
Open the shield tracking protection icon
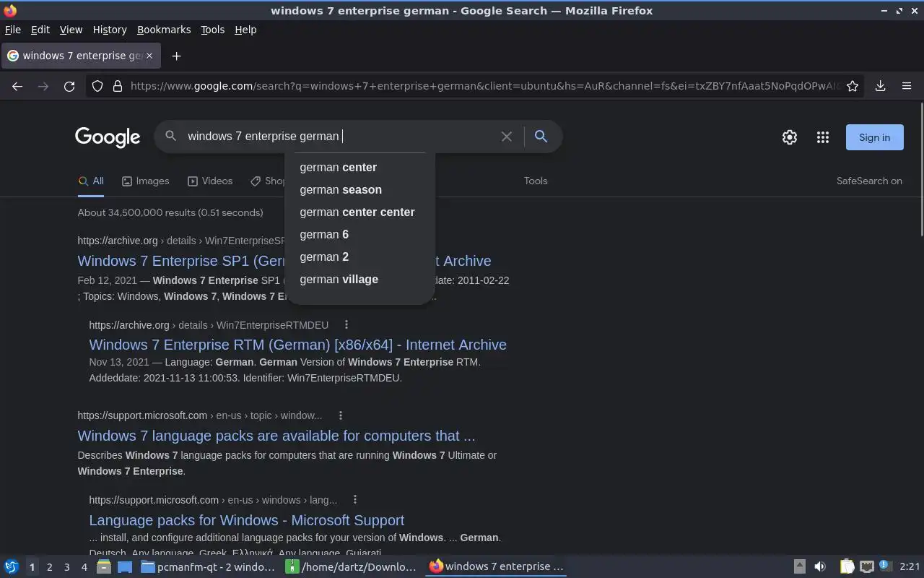[x=97, y=86]
